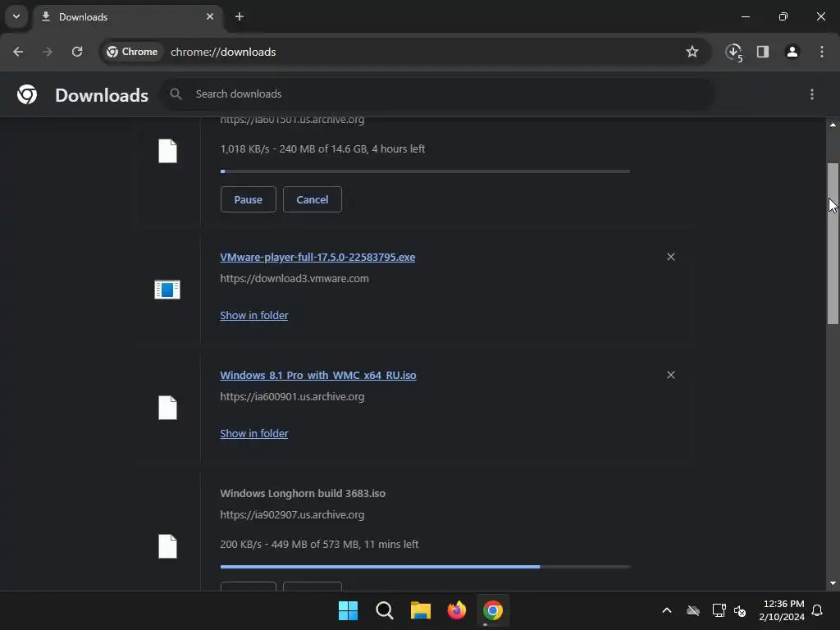The image size is (840, 630).
Task: Open Windows_8.1_Pro_with_WMC_x64_RU.iso link
Action: coord(318,375)
